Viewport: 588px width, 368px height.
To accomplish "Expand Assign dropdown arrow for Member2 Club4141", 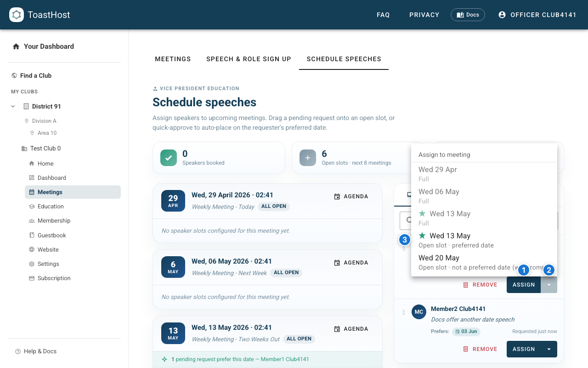I will [549, 349].
